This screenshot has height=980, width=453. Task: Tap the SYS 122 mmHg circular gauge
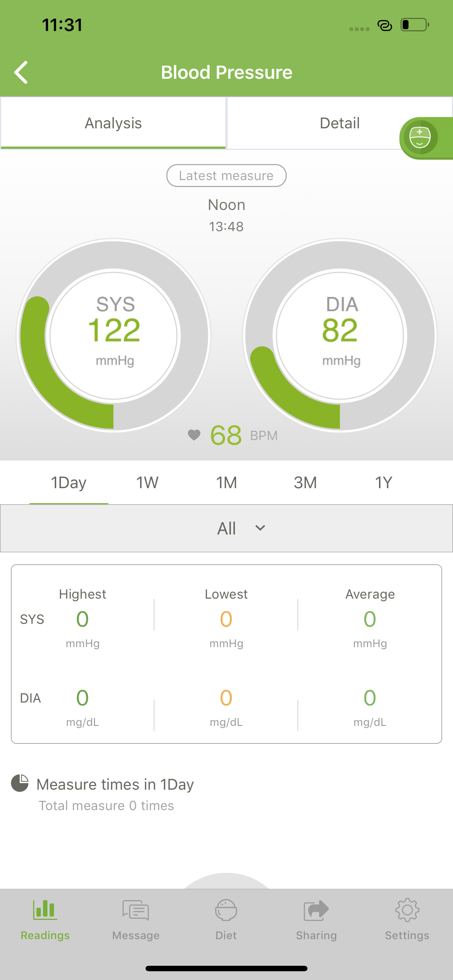[x=113, y=335]
